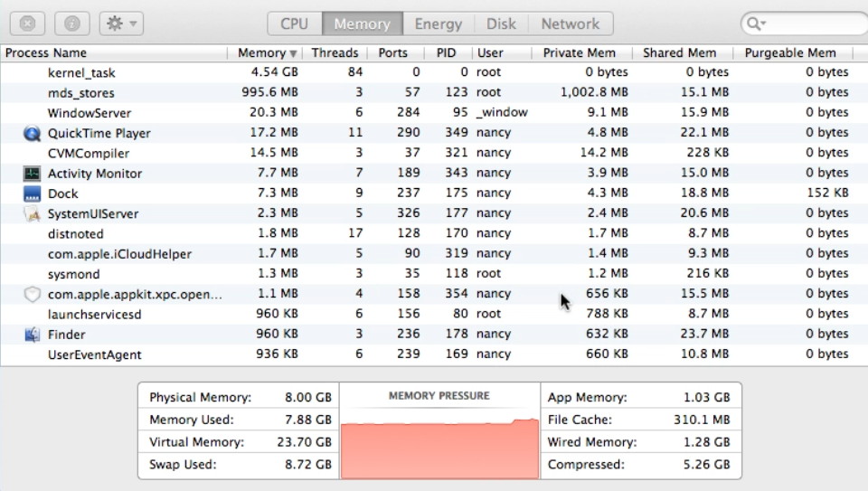Toggle Memory column sort order
The width and height of the screenshot is (868, 491).
(x=266, y=52)
